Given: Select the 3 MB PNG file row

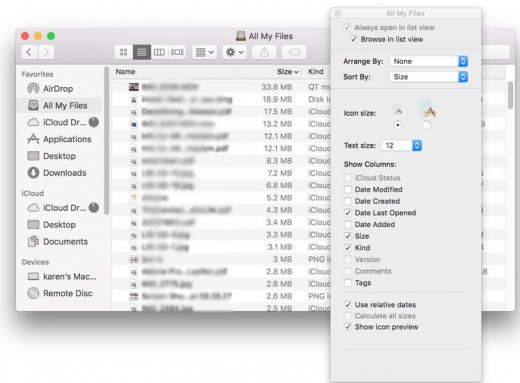Looking at the screenshot, I should click(x=222, y=260).
